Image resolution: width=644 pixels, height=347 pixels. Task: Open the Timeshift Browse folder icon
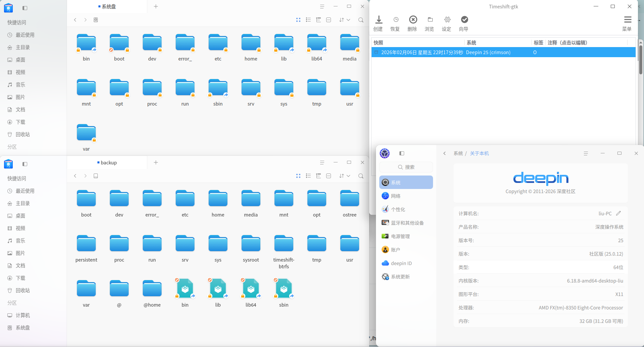tap(430, 20)
